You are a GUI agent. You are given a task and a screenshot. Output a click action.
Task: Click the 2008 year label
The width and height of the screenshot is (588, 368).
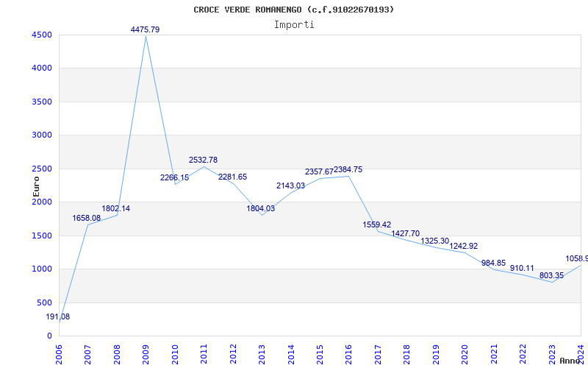117,354
